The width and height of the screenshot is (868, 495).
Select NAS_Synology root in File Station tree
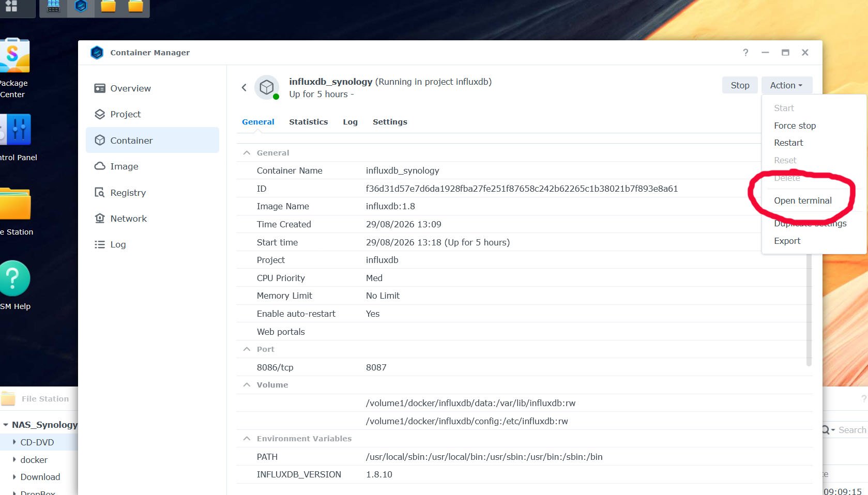(x=44, y=425)
